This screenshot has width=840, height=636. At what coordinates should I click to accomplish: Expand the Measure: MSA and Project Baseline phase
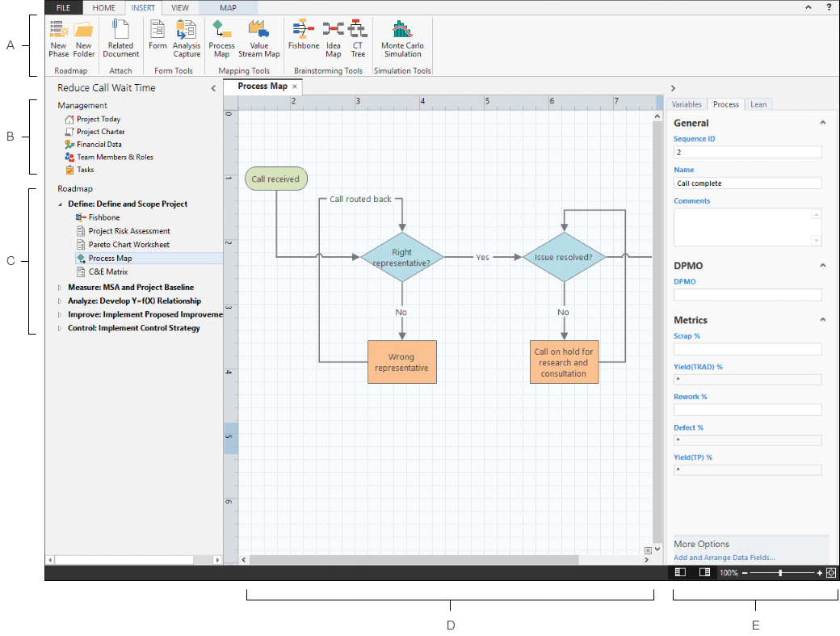[59, 288]
